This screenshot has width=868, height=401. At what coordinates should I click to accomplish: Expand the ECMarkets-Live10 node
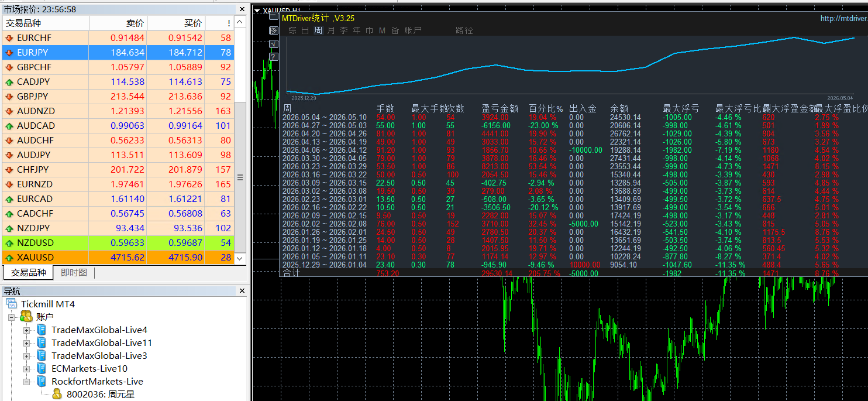(26, 368)
